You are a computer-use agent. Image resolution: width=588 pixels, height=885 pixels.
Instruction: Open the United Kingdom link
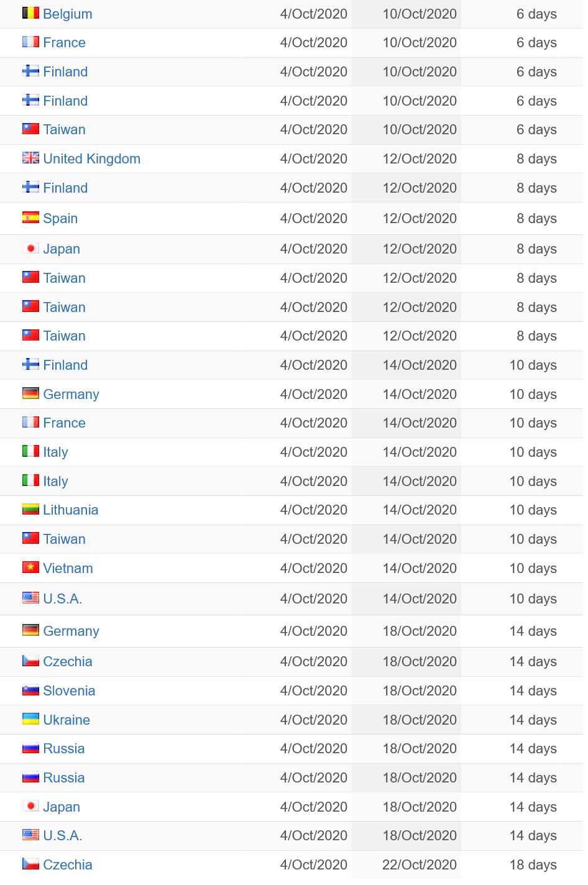pyautogui.click(x=92, y=158)
